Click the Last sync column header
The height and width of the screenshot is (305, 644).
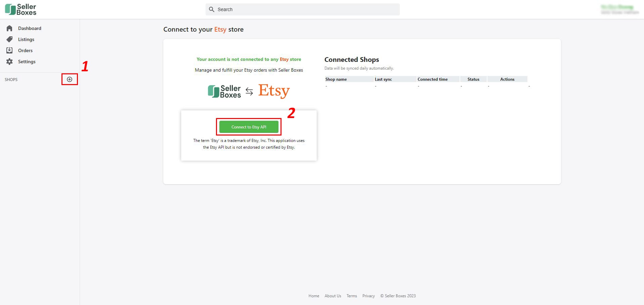(x=383, y=79)
